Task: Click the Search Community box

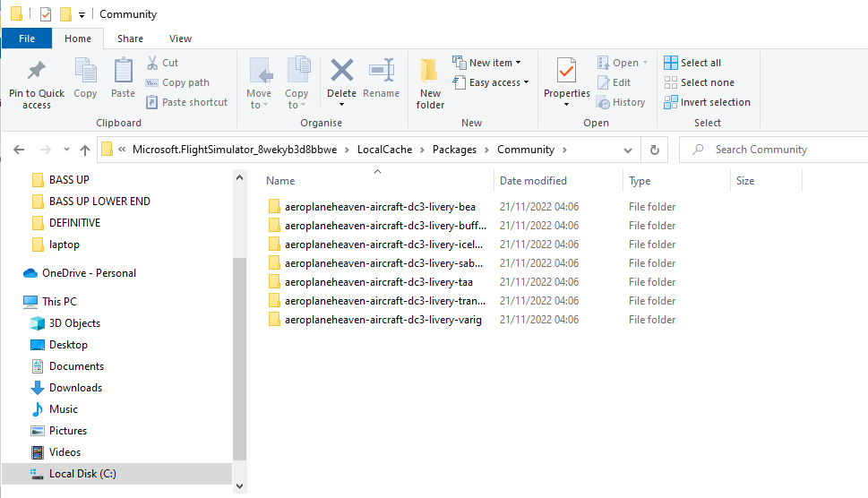Action: coord(773,150)
